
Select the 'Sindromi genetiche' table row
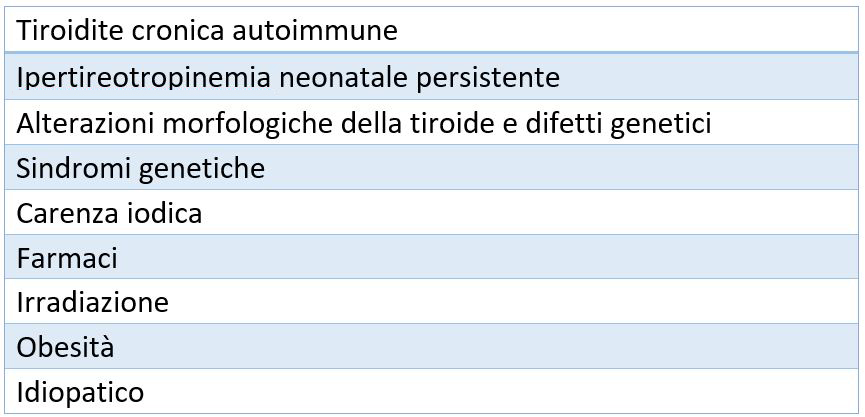432,168
